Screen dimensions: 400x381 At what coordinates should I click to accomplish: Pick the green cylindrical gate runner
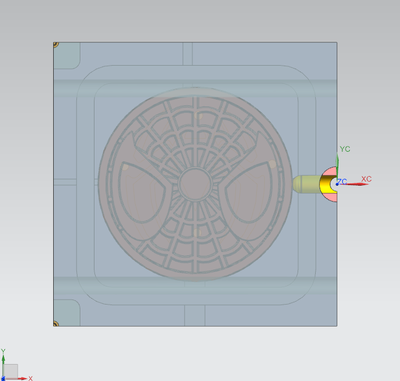(306, 184)
